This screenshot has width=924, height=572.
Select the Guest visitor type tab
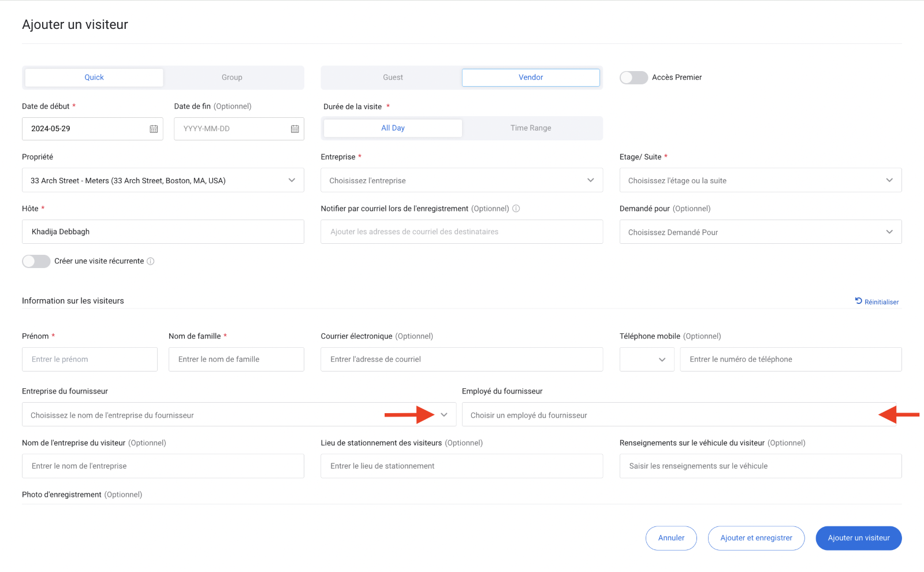pos(393,77)
